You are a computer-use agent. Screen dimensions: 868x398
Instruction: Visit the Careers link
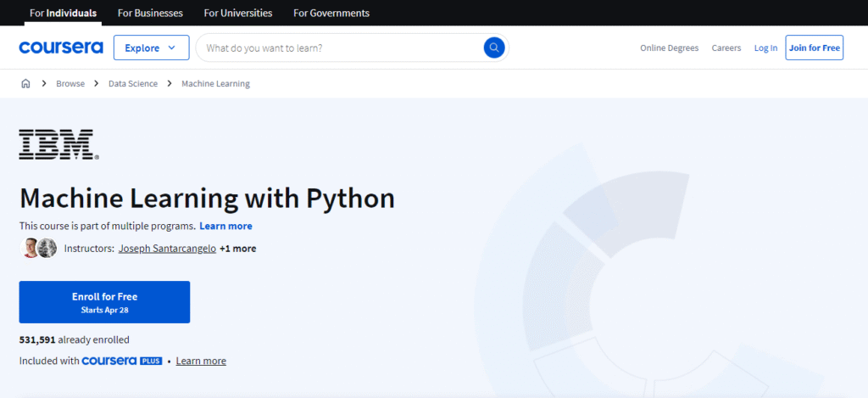pos(726,48)
